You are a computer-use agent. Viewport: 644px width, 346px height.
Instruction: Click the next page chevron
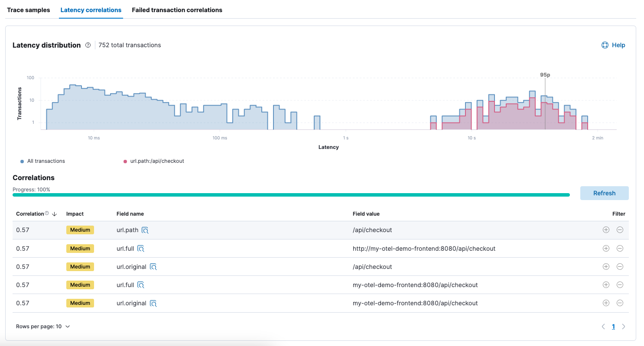(x=624, y=326)
